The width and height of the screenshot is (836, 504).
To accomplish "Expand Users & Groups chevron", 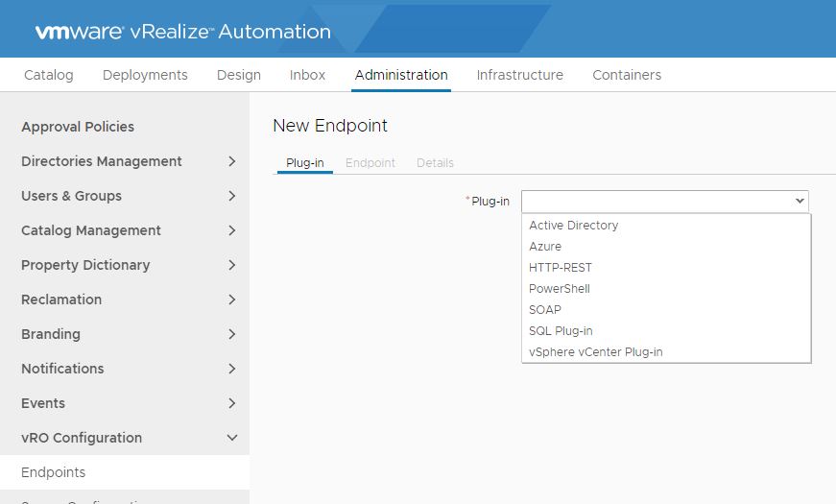I will pos(232,196).
